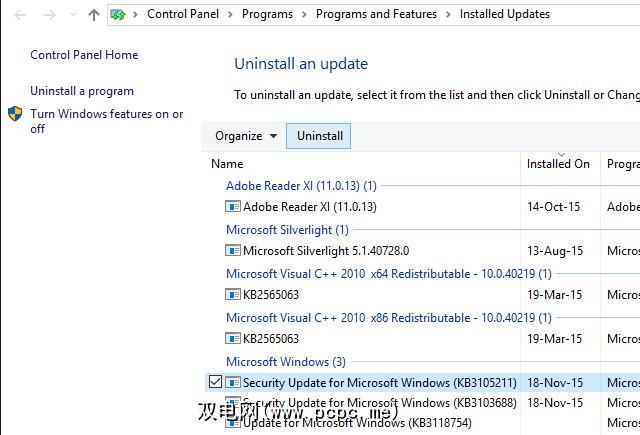Image resolution: width=640 pixels, height=435 pixels.
Task: Open Uninstall a program link
Action: tap(82, 91)
